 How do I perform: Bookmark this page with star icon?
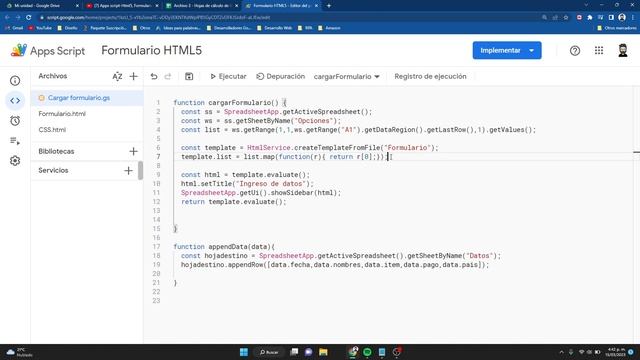[x=566, y=18]
